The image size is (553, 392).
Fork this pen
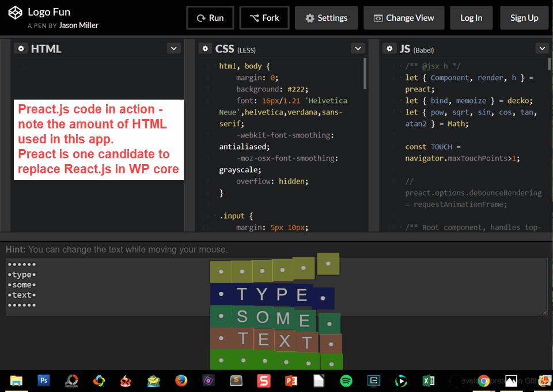tap(264, 18)
